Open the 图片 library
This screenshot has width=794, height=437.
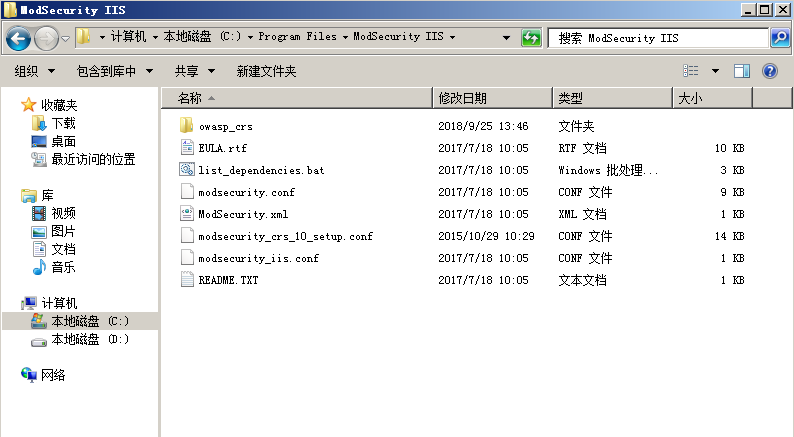click(63, 231)
